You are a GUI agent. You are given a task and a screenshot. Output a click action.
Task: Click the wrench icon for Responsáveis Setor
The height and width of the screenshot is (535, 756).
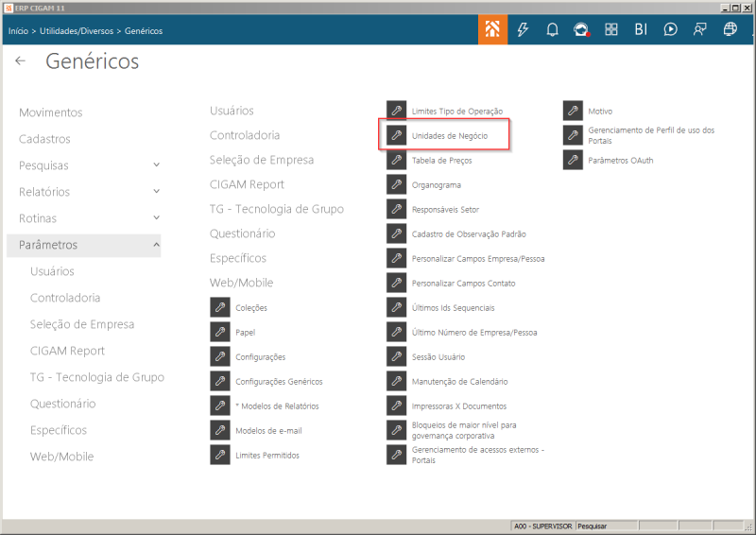tap(396, 210)
